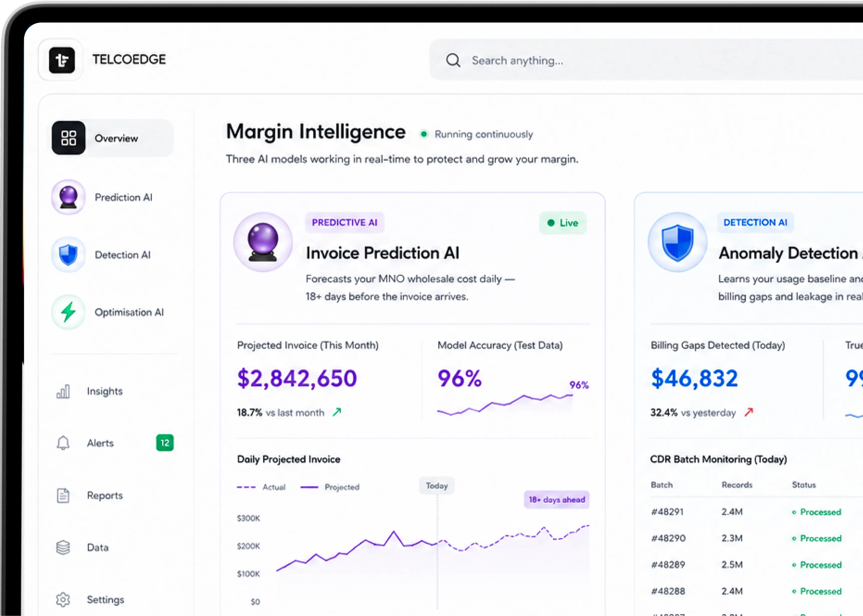Click the Alerts count badge 12
The width and height of the screenshot is (863, 616).
[165, 443]
